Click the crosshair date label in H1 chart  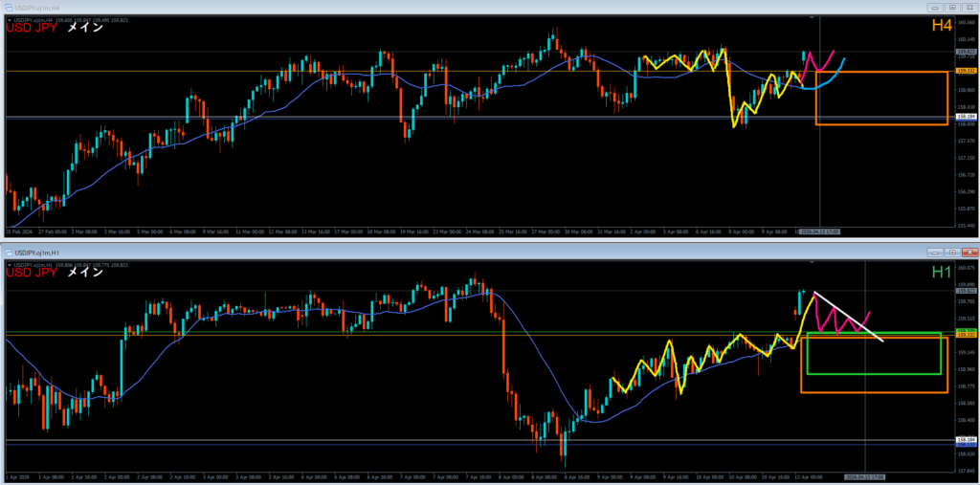point(864,475)
